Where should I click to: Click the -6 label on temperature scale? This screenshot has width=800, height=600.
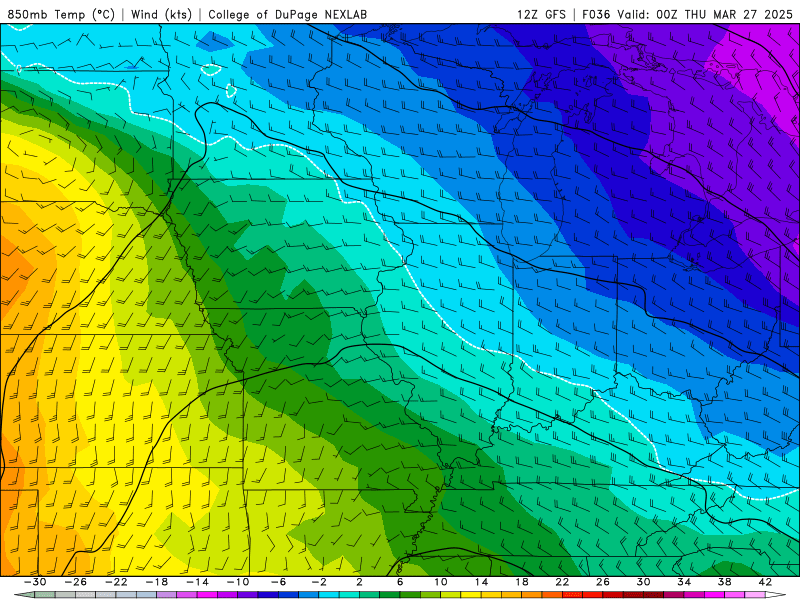[279, 582]
